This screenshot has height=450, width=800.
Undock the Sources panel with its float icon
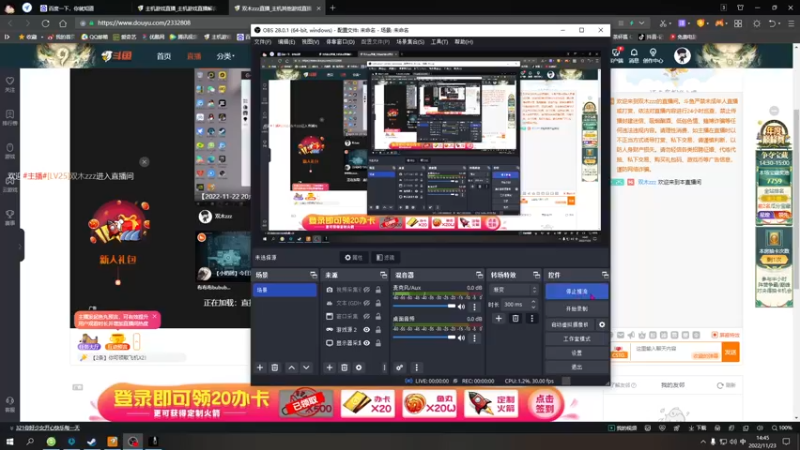(x=383, y=275)
